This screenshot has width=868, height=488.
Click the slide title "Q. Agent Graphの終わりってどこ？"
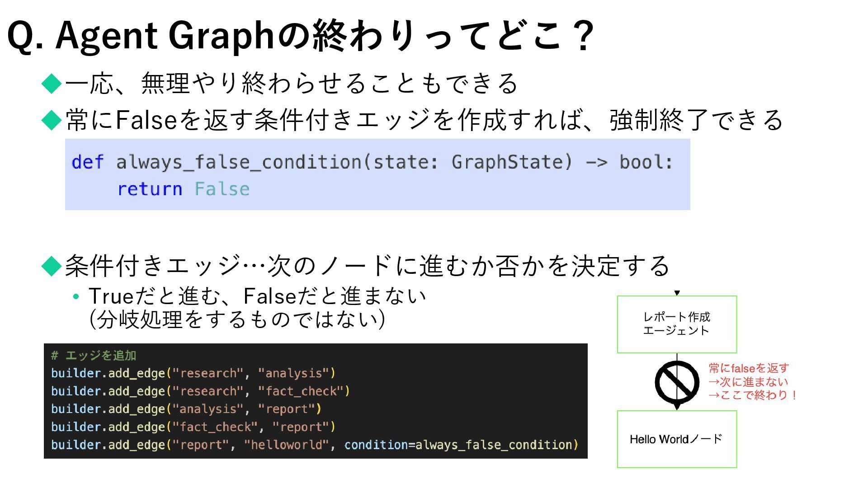[x=301, y=36]
